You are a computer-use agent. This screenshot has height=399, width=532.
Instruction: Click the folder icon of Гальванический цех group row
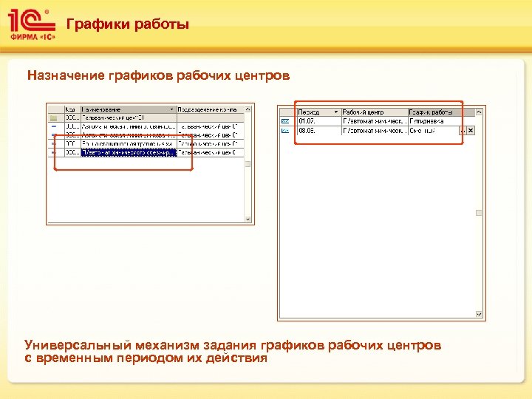[x=53, y=118]
